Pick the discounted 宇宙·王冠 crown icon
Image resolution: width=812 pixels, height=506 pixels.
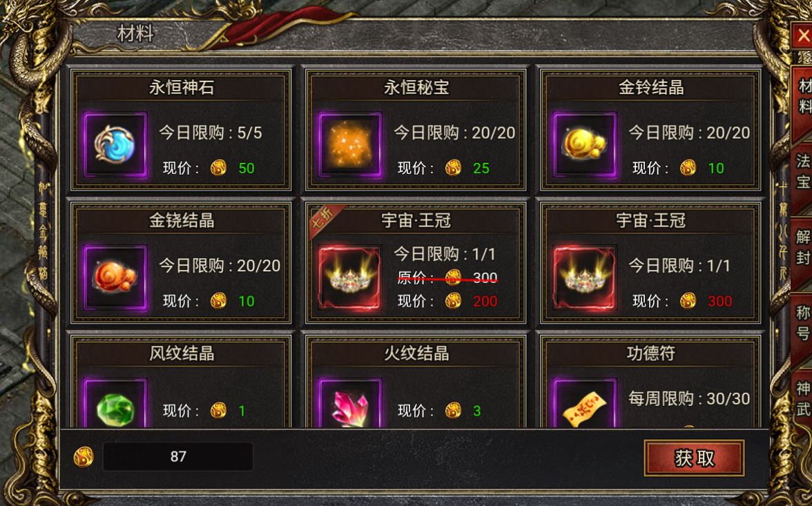(x=350, y=278)
